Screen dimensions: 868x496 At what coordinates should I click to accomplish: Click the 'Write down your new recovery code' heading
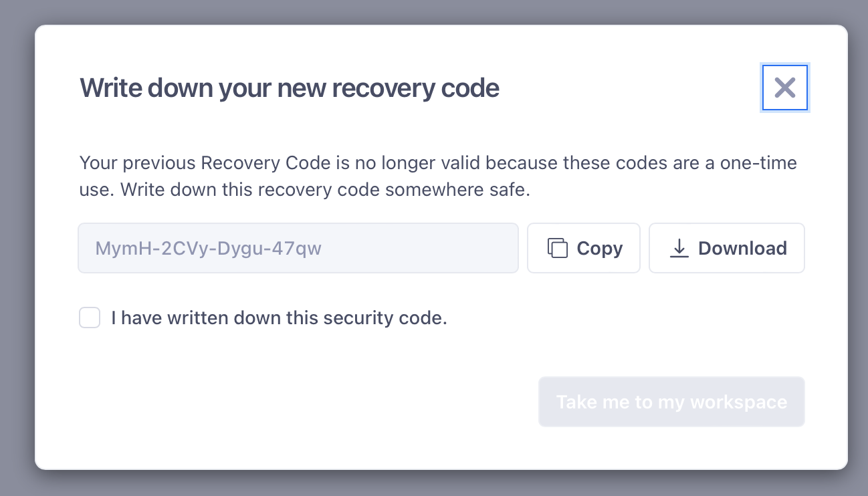click(x=290, y=88)
